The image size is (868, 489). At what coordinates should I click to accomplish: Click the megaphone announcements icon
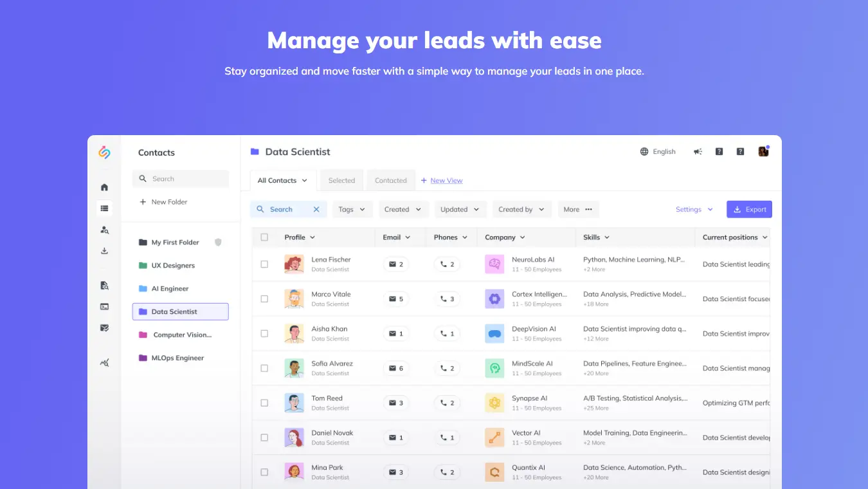pos(698,151)
